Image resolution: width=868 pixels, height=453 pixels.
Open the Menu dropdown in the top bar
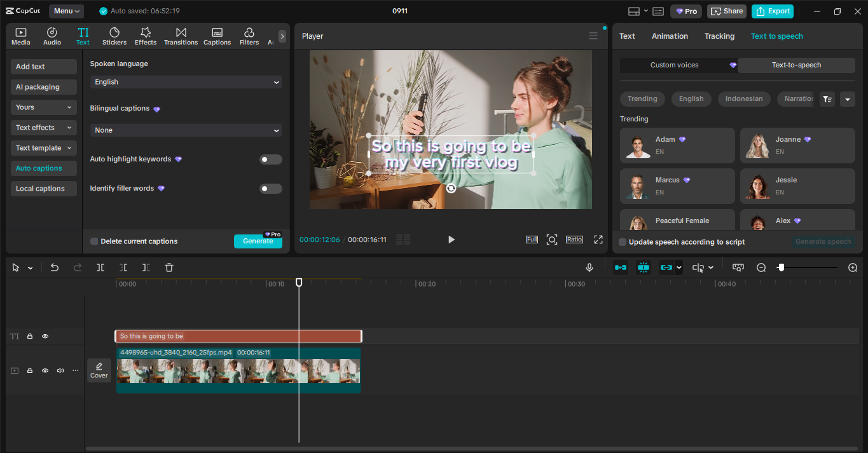(65, 11)
